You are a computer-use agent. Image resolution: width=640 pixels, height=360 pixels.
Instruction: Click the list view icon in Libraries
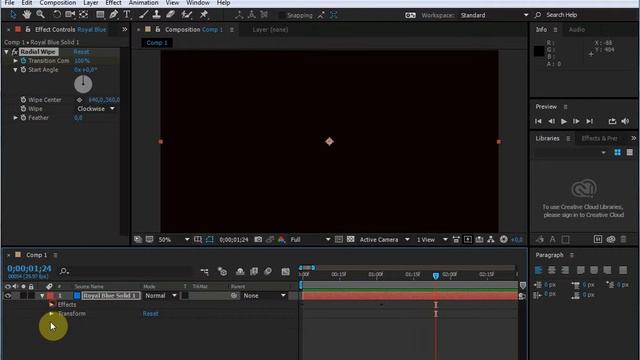point(629,152)
